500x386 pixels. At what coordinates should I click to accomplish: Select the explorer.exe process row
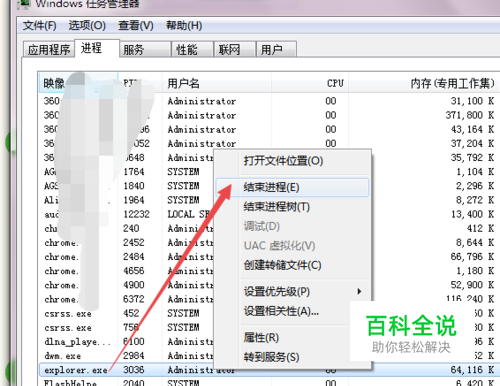coord(269,370)
